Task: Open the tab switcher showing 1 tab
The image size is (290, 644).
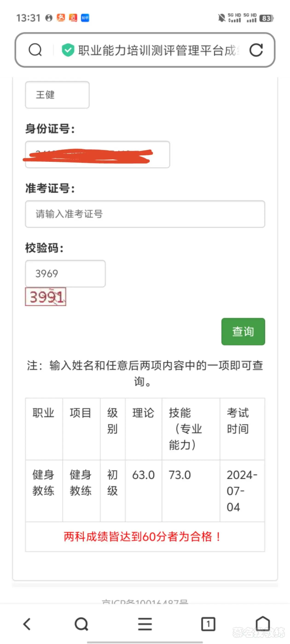Action: click(208, 624)
